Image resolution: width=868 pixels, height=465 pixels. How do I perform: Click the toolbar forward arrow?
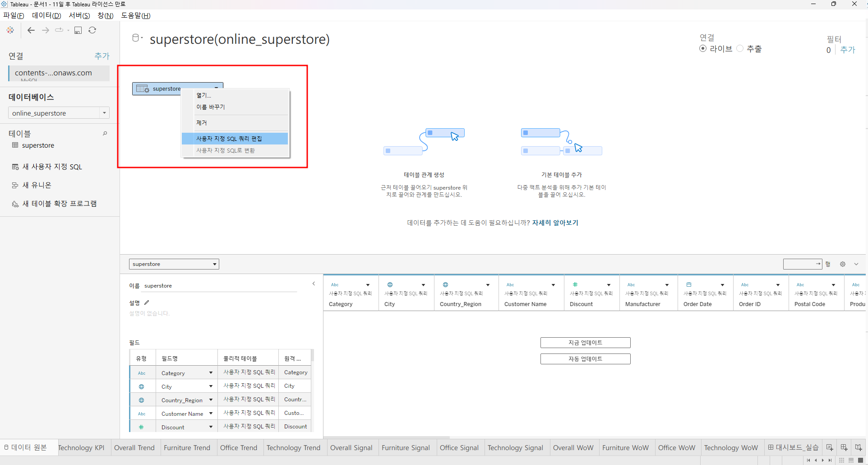(46, 30)
